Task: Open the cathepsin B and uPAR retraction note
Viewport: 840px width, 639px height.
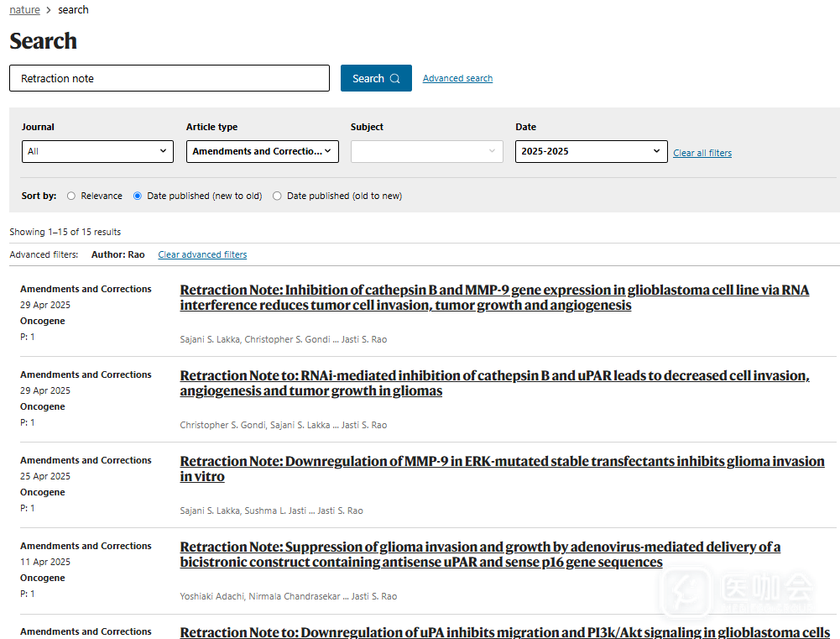Action: point(493,383)
